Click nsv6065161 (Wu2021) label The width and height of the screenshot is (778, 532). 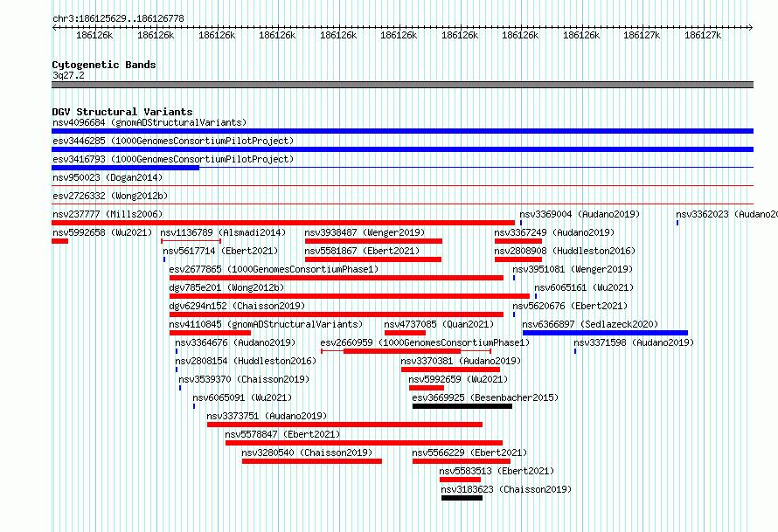pyautogui.click(x=584, y=287)
